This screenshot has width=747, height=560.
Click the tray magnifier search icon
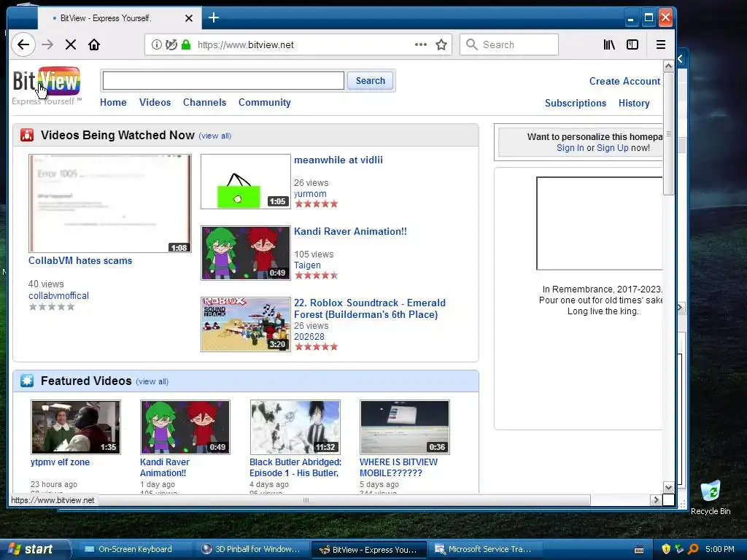click(693, 549)
